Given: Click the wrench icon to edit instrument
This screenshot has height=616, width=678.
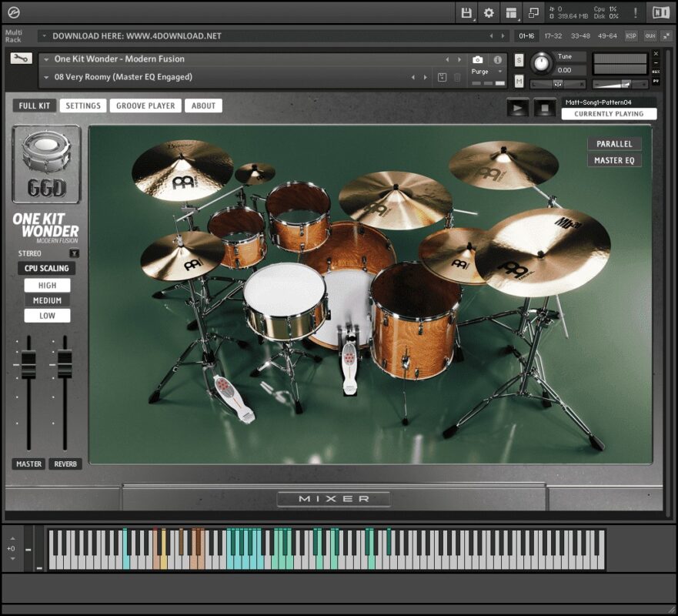Looking at the screenshot, I should [21, 59].
